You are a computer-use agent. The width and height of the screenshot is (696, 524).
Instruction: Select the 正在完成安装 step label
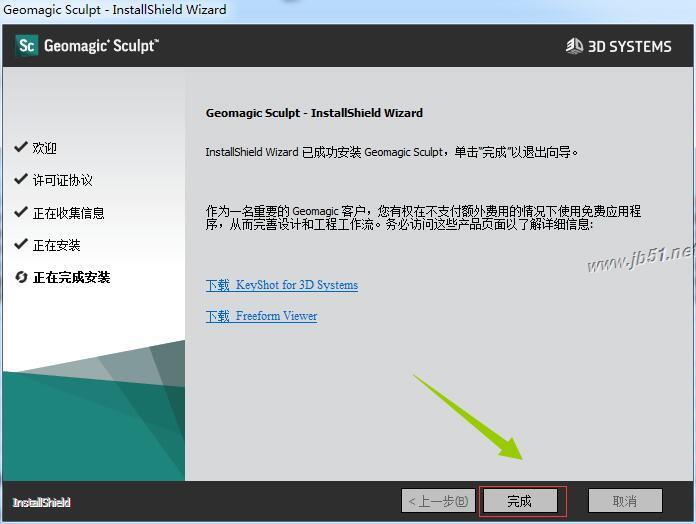[71, 278]
